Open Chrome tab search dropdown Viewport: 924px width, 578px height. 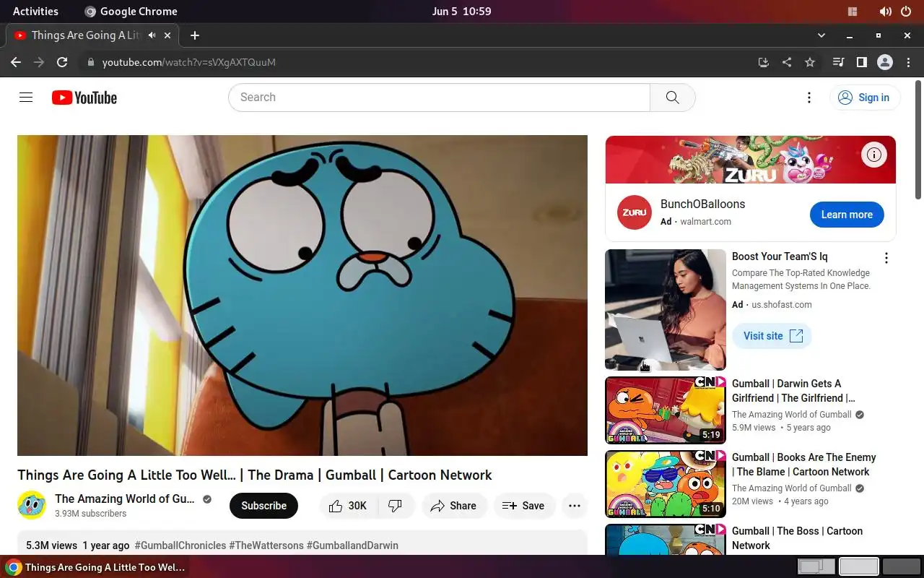click(x=821, y=35)
